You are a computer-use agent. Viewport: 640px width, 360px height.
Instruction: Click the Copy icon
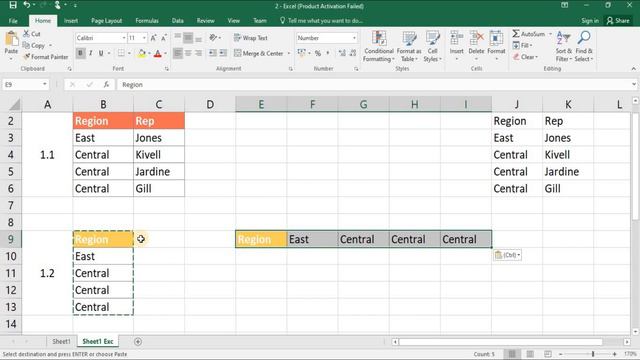[x=27, y=45]
